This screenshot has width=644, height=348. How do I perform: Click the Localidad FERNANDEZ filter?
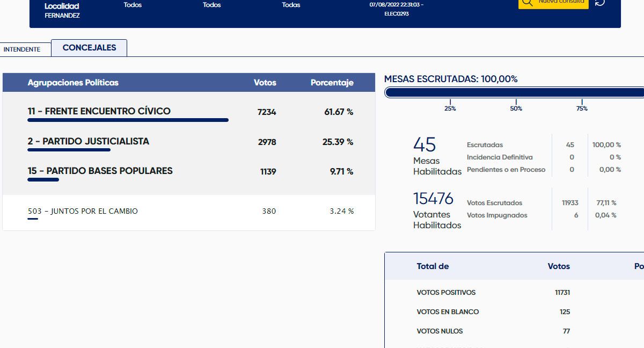click(62, 11)
